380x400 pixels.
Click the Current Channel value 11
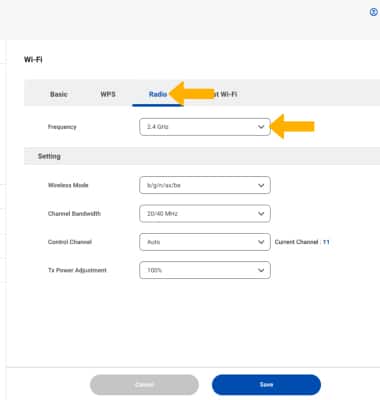click(x=326, y=242)
